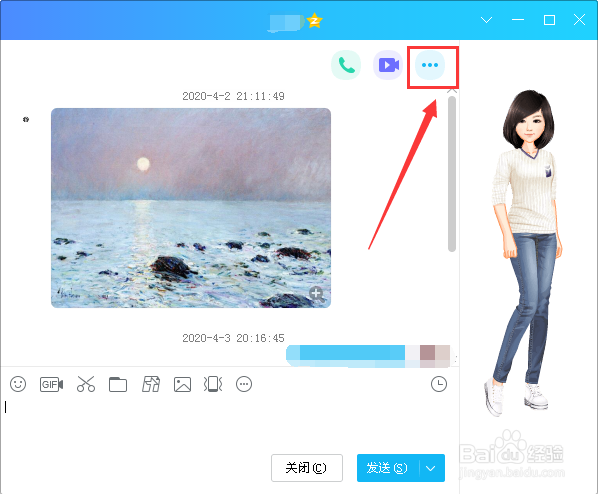598x494 pixels.
Task: Click the timestamp 2020-4-2 21:11:49
Action: 233,96
